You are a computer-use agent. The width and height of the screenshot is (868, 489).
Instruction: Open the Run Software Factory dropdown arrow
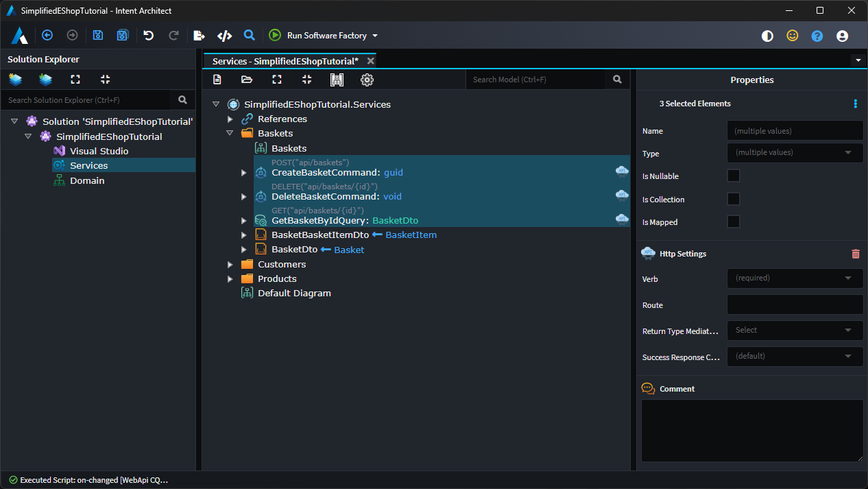point(375,36)
